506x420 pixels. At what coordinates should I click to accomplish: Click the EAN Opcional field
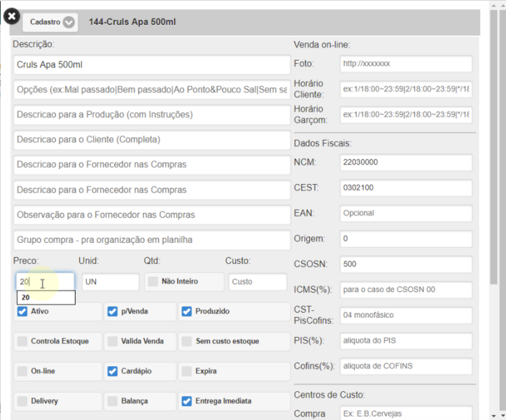click(406, 213)
